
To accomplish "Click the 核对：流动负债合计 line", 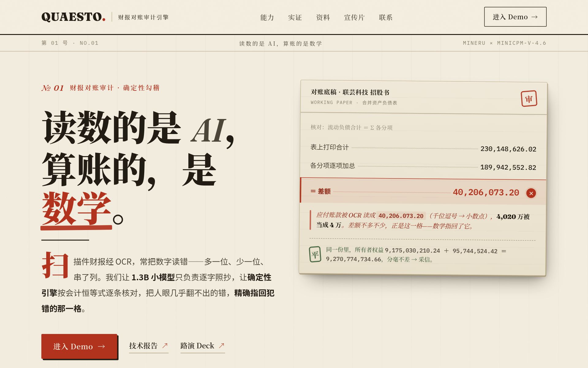I will tap(351, 127).
